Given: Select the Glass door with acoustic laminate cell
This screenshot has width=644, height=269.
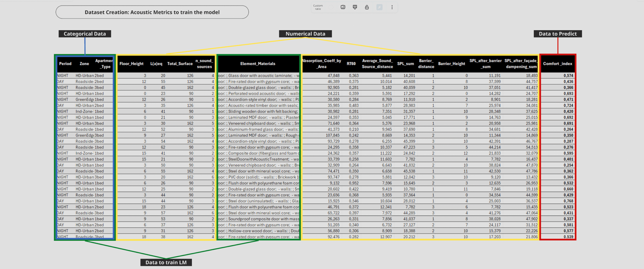Looking at the screenshot, I should pyautogui.click(x=259, y=75).
